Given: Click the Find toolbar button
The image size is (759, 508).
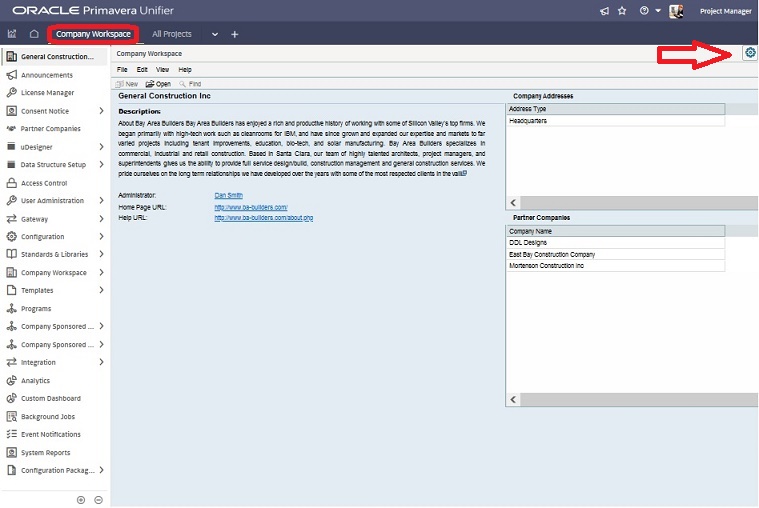Looking at the screenshot, I should pyautogui.click(x=190, y=84).
